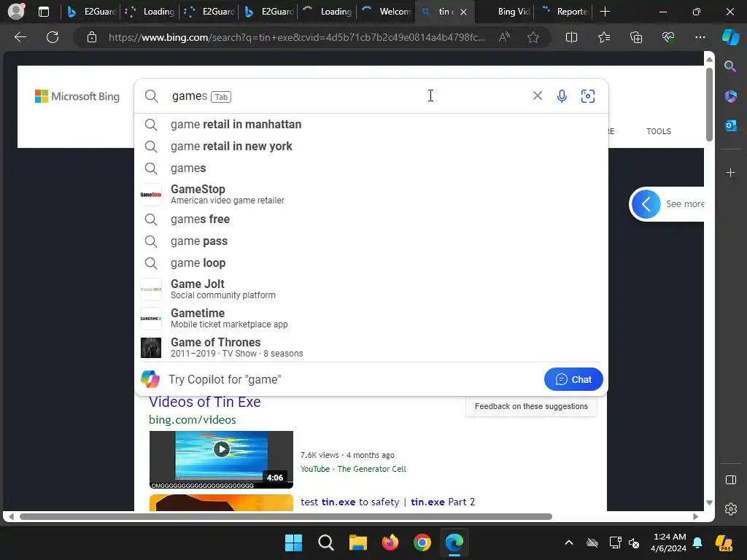Refresh the page with reload icon

53,37
